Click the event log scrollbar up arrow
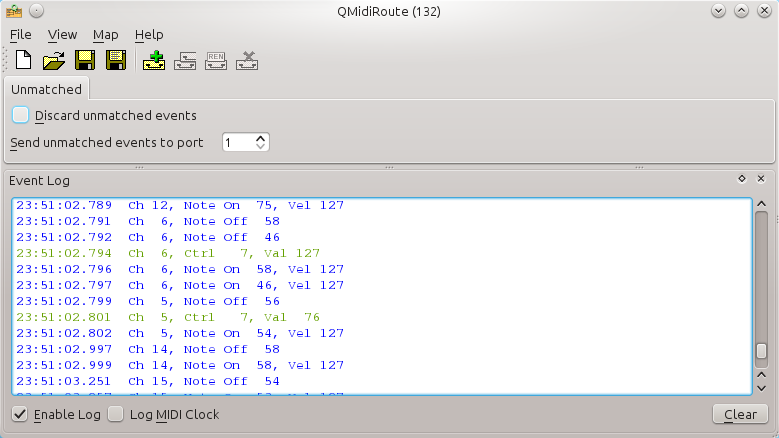Screen dimensions: 779x438 pos(761,204)
